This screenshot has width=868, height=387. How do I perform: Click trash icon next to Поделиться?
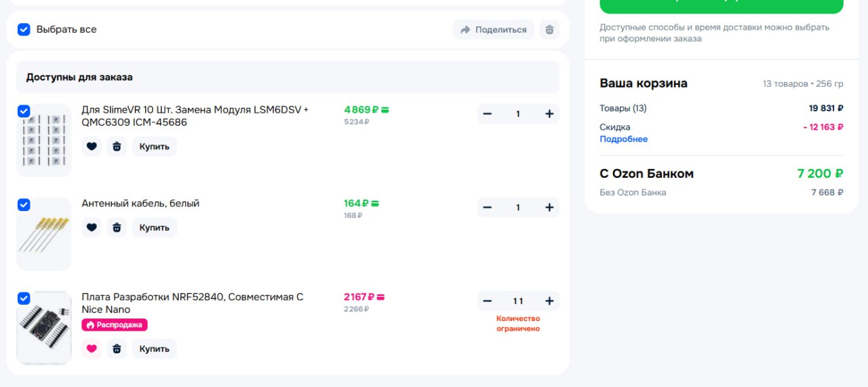pos(549,30)
